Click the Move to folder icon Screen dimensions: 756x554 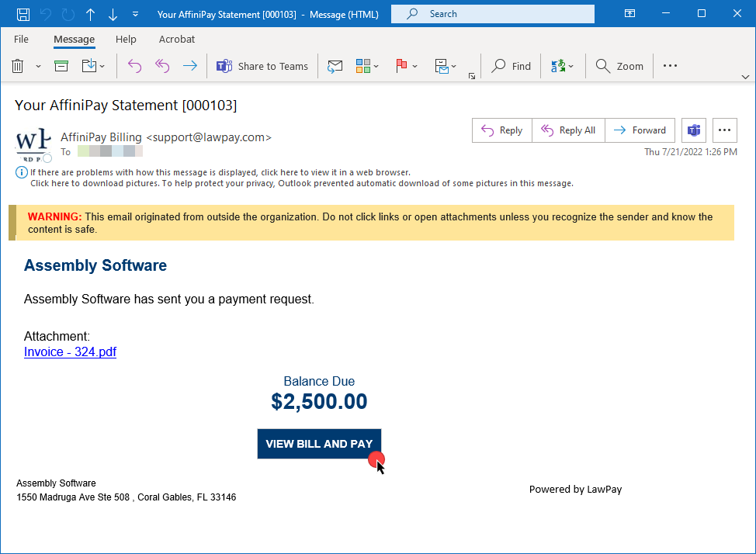(x=89, y=66)
